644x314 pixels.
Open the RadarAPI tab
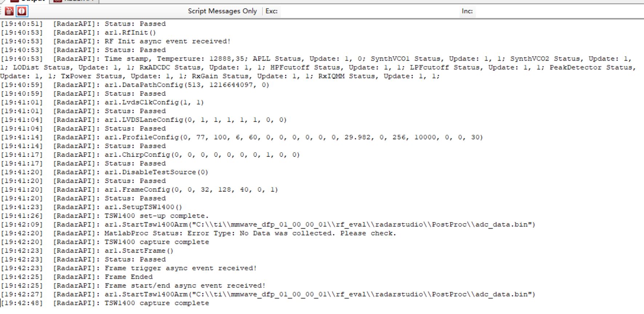click(75, 1)
